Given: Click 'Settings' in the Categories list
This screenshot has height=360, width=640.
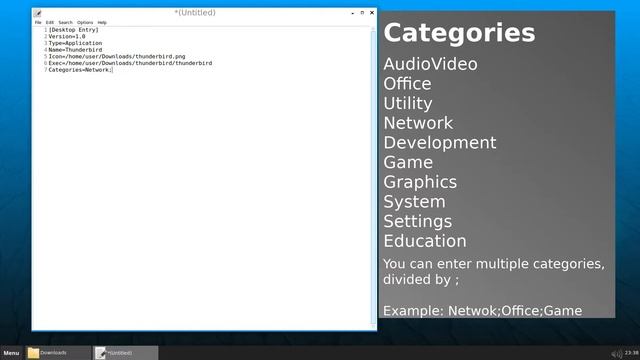Looking at the screenshot, I should click(x=418, y=221).
